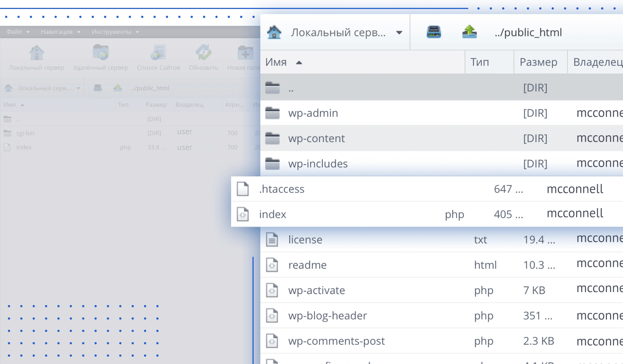Viewport: 623px width, 364px height.
Task: Select the wp-admin folder row
Action: 313,113
